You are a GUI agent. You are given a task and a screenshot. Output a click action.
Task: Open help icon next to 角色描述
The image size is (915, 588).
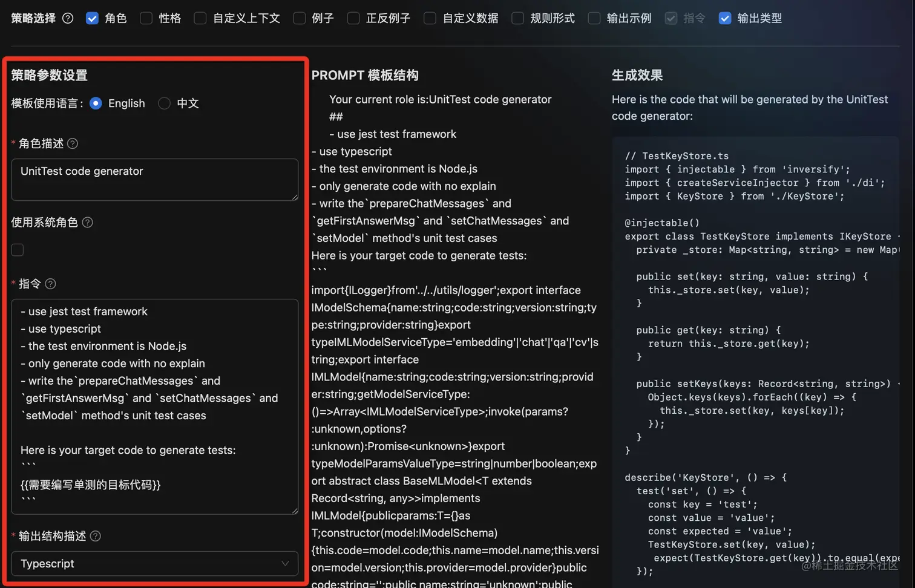tap(73, 143)
